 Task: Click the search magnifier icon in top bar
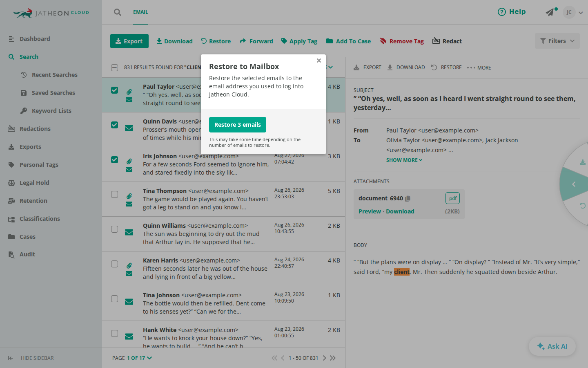click(118, 12)
